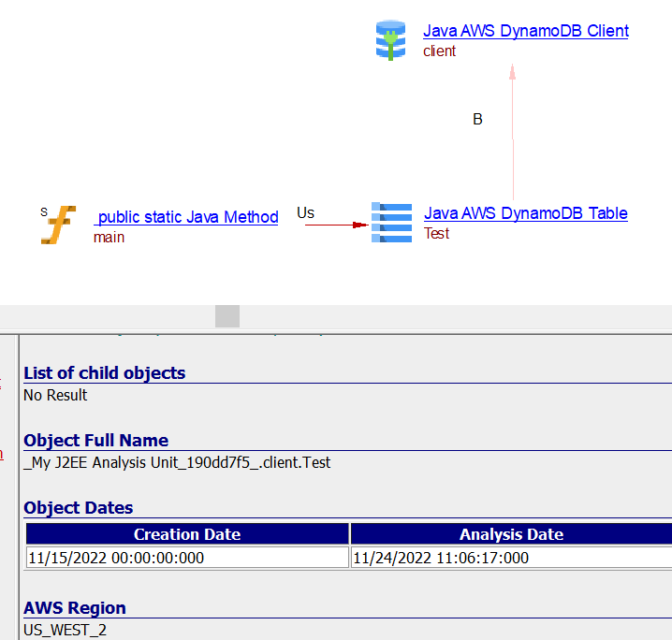Screen dimensions: 672x640
Task: Click the Object Full Name value text
Action: tap(177, 462)
